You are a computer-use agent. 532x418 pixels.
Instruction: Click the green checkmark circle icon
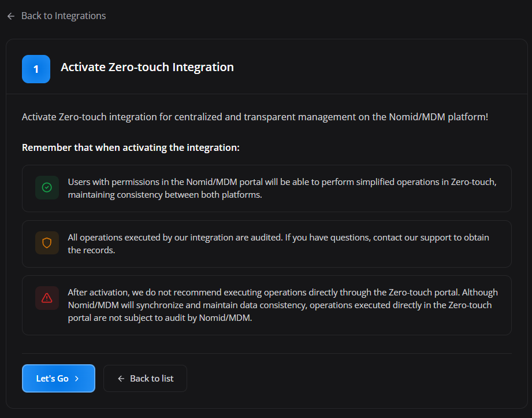pyautogui.click(x=47, y=187)
